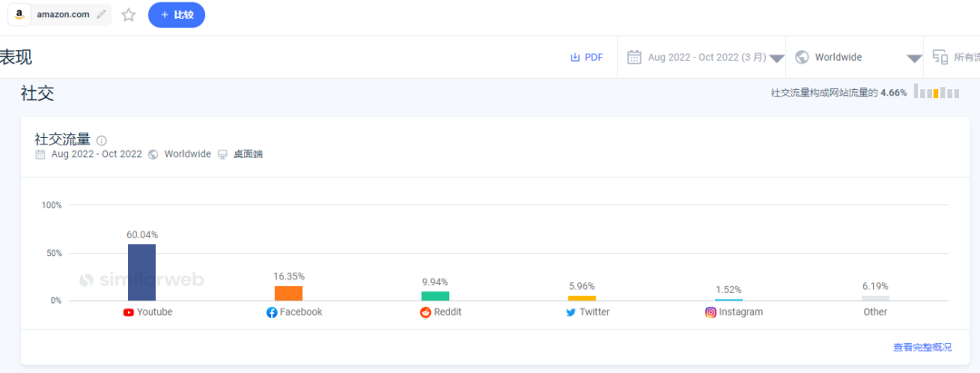Image resolution: width=980 pixels, height=373 pixels.
Task: Click the info icon beside 社交流量
Action: (x=102, y=141)
